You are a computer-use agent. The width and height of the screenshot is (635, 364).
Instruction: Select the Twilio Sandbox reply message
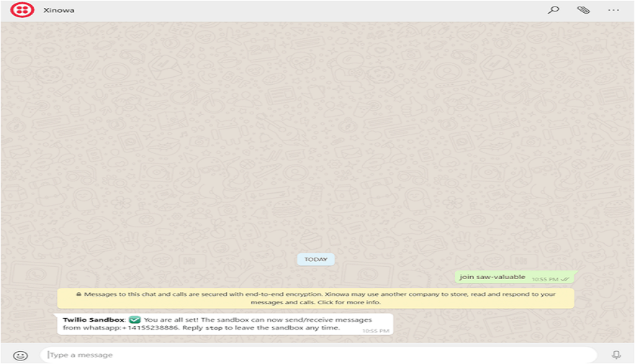(x=224, y=324)
